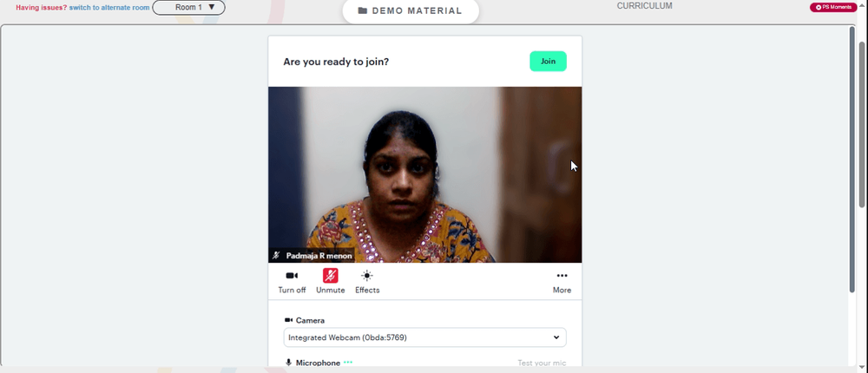This screenshot has width=868, height=373.
Task: Click the PS Moments badge
Action: coord(833,7)
